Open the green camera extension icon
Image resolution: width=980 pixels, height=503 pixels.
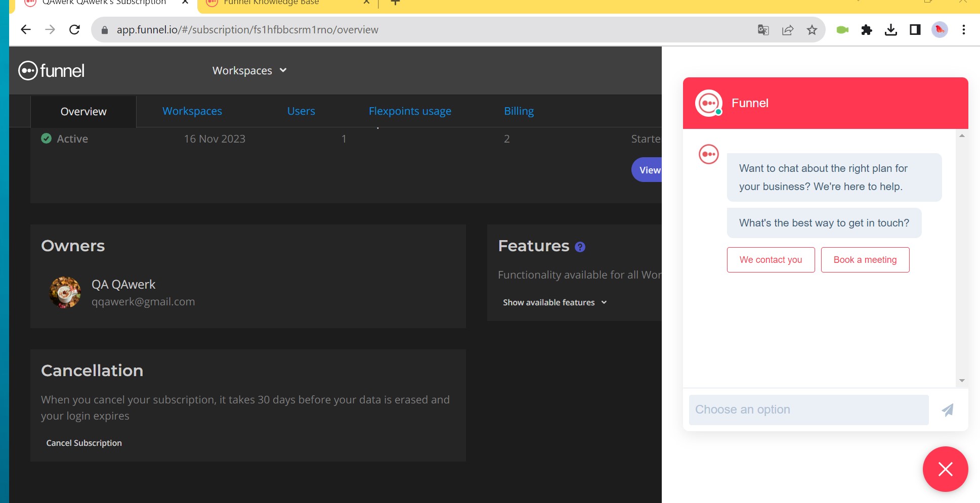(842, 30)
